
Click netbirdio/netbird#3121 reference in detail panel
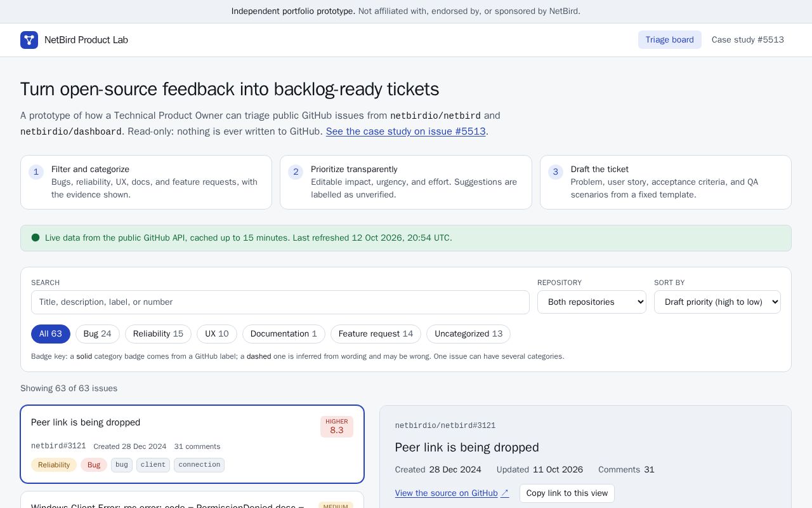[445, 426]
